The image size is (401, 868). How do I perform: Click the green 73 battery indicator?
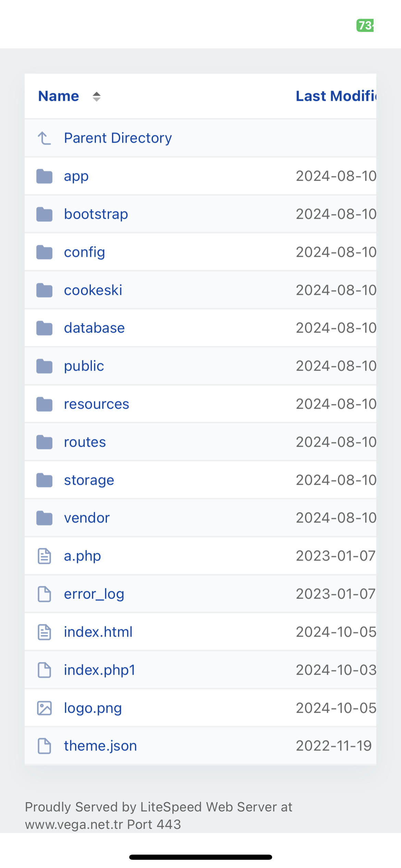point(365,25)
